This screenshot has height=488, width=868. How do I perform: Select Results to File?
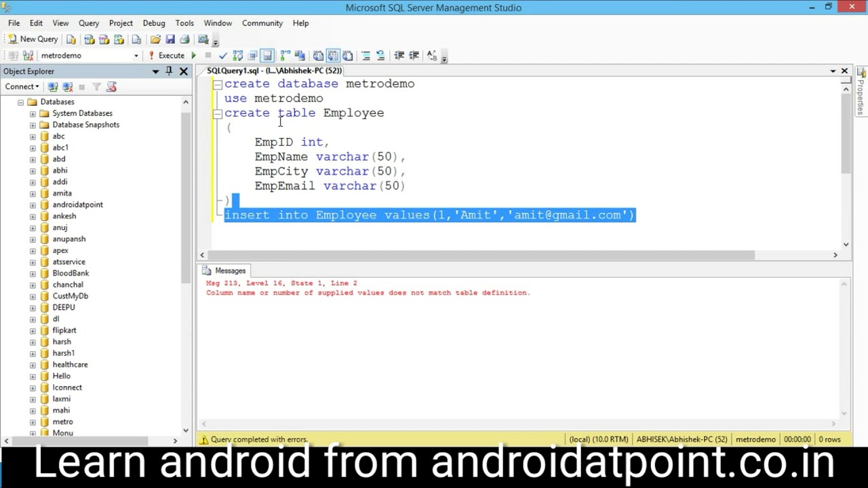point(347,56)
